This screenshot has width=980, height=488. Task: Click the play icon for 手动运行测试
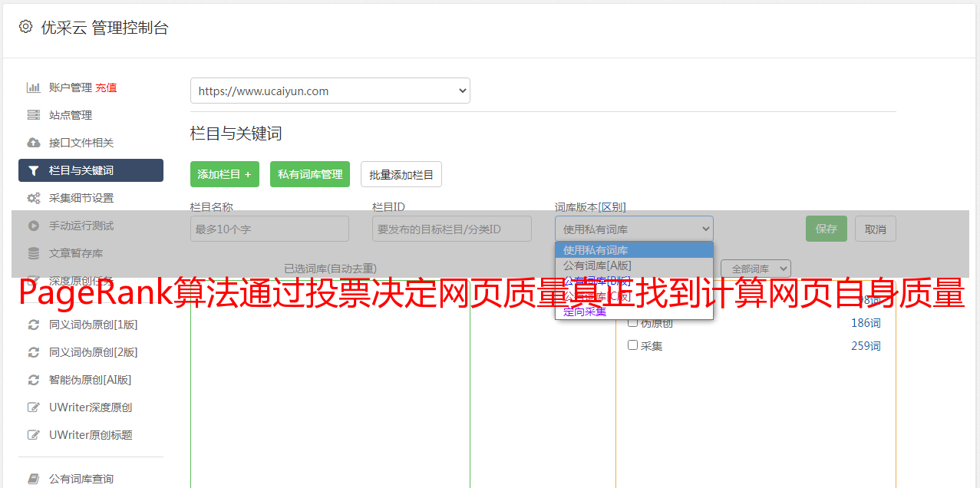click(34, 226)
